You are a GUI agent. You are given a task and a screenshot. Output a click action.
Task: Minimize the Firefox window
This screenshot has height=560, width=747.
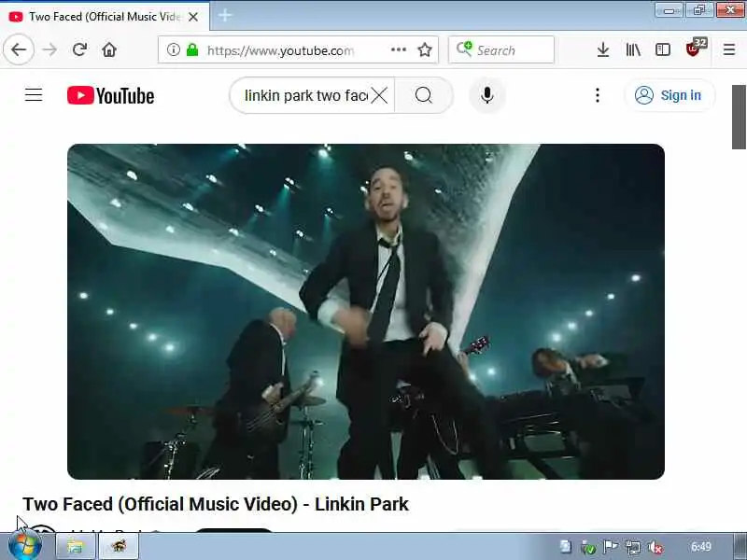tap(669, 10)
